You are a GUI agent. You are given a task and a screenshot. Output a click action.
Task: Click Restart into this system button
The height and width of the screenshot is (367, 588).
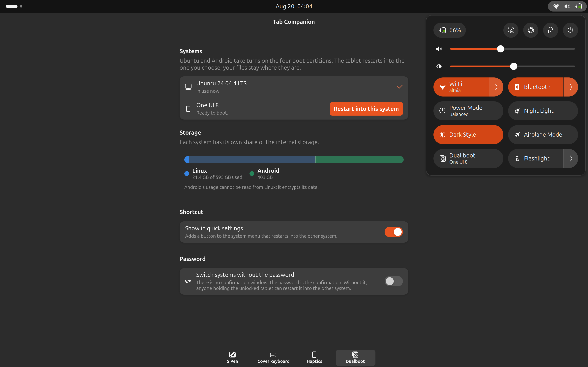click(x=366, y=109)
